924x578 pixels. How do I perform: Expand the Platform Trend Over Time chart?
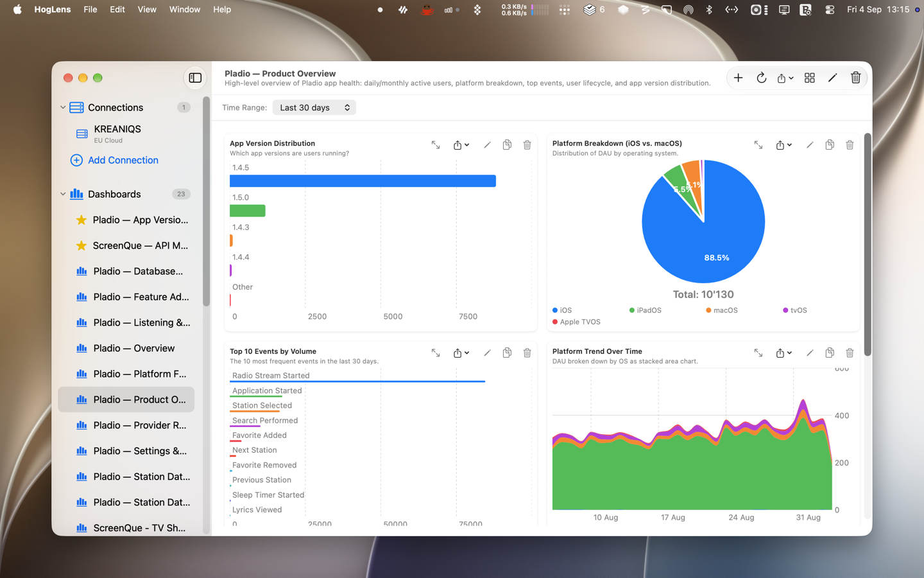coord(758,353)
